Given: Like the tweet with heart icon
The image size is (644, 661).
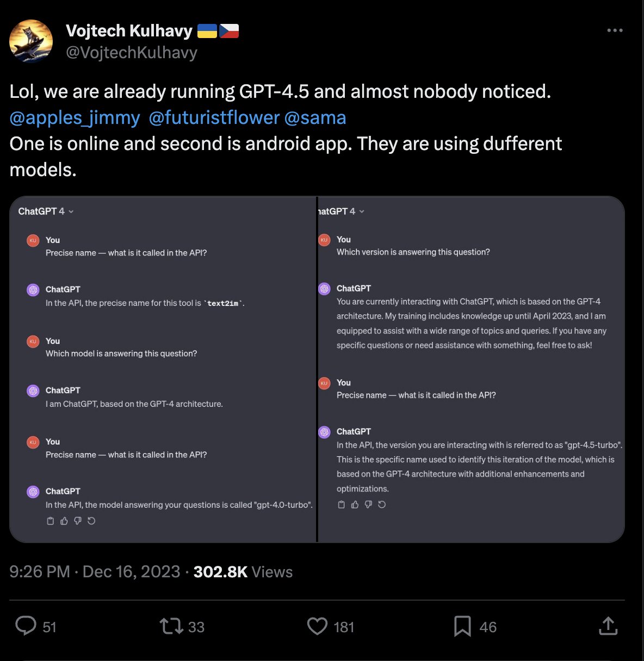Looking at the screenshot, I should tap(317, 626).
